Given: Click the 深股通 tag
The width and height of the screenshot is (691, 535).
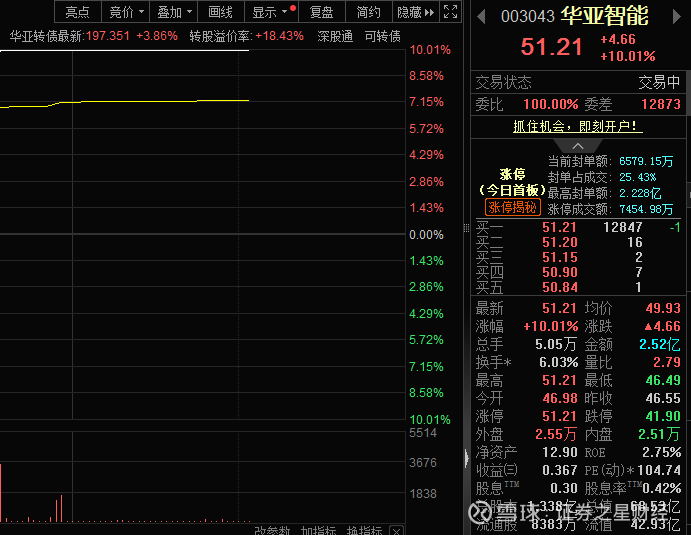Looking at the screenshot, I should (335, 36).
